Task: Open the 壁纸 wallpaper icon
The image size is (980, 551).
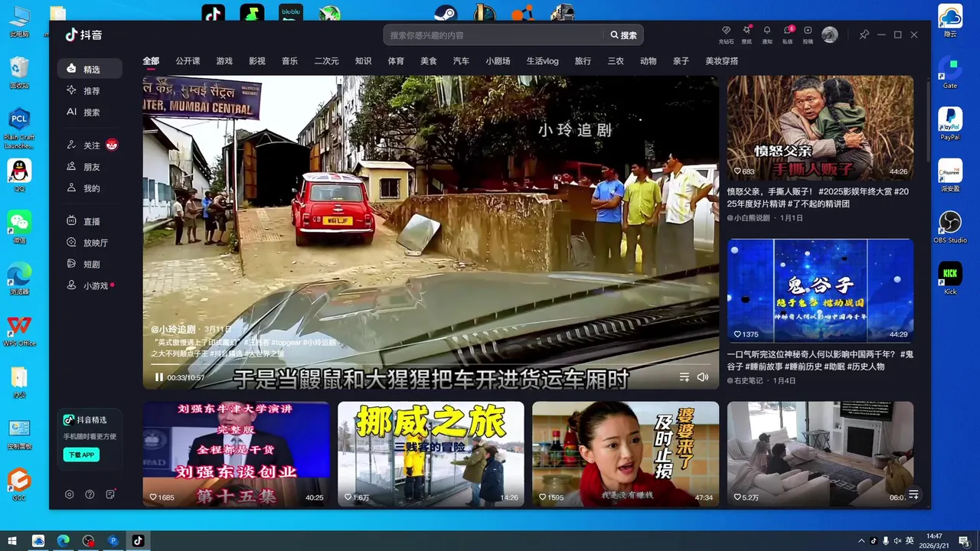Action: coord(746,34)
